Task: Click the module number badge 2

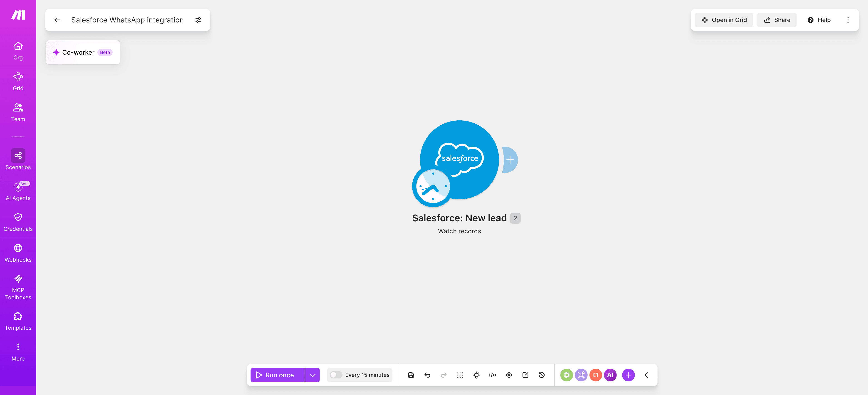Action: pos(515,218)
